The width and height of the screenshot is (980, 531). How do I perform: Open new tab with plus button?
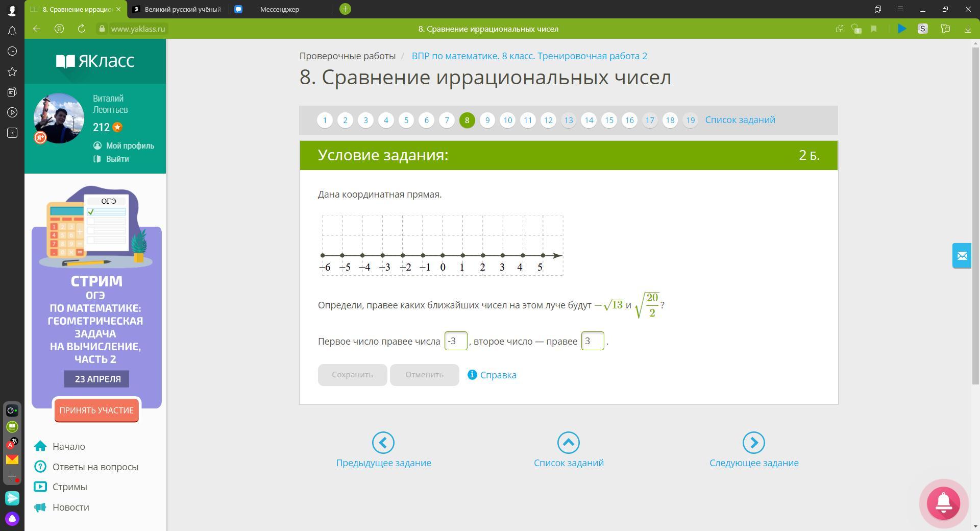pos(345,9)
